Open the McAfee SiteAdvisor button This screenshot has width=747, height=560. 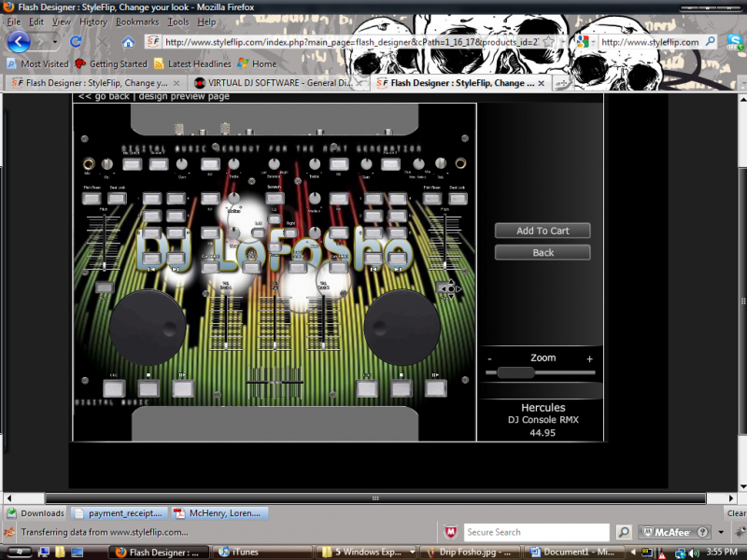(x=674, y=532)
